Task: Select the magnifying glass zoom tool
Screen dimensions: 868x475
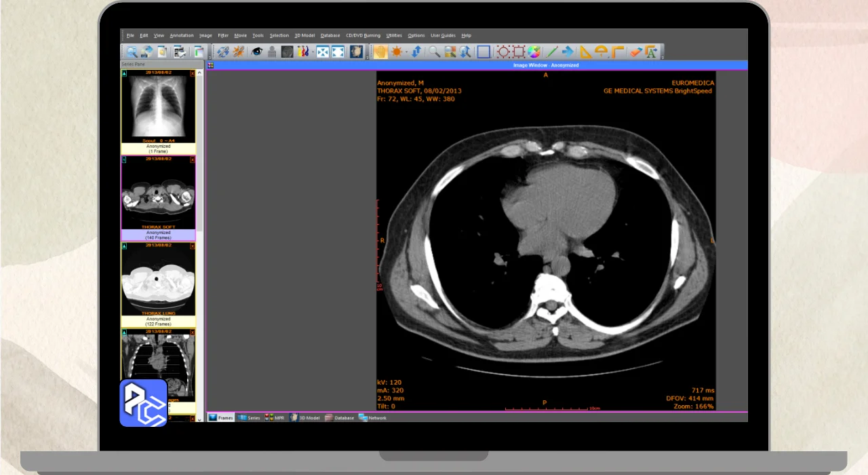Action: point(434,52)
